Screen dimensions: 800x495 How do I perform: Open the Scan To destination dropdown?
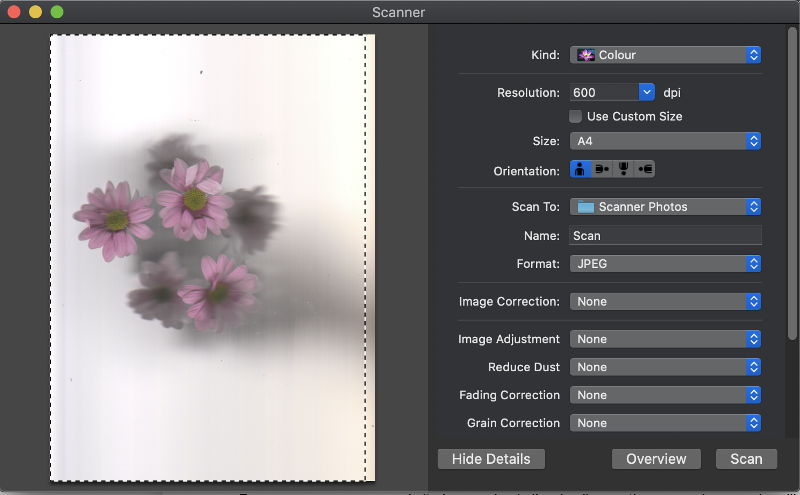[x=665, y=207]
